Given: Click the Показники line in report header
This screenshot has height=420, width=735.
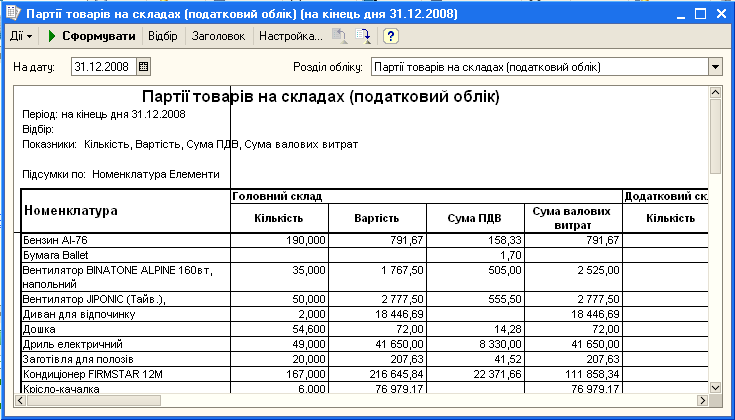Looking at the screenshot, I should (190, 144).
